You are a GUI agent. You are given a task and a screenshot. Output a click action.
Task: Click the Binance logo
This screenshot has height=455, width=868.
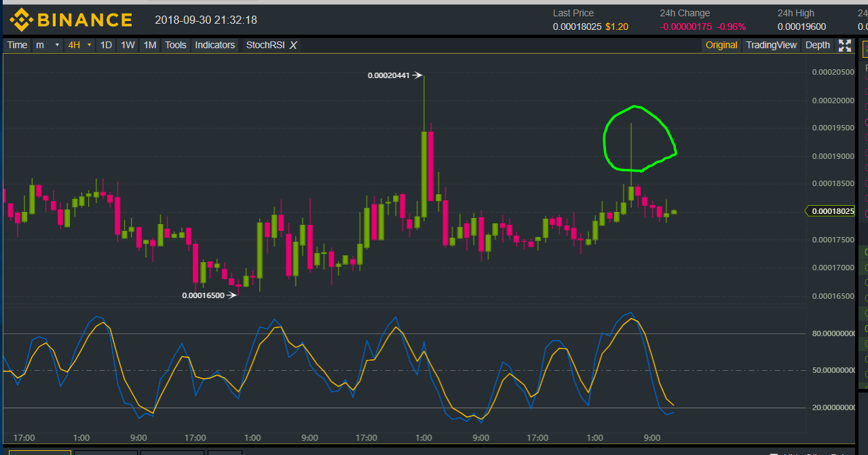(71, 20)
